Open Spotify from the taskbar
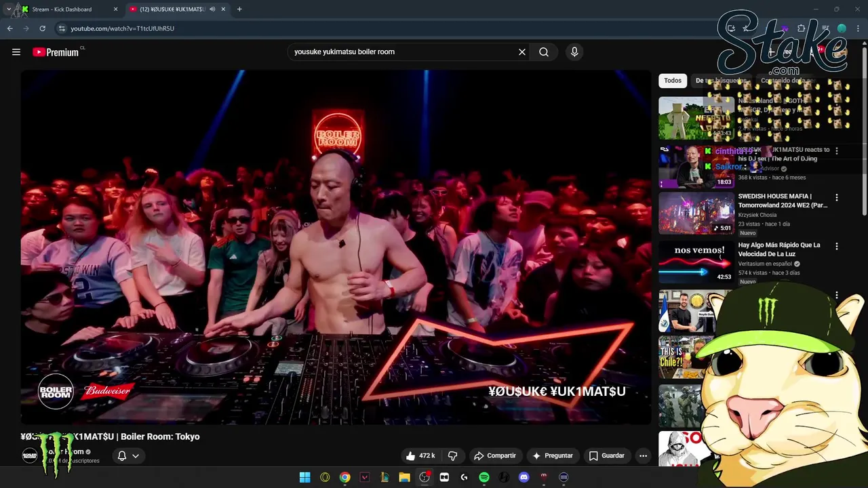The image size is (868, 488). (484, 477)
